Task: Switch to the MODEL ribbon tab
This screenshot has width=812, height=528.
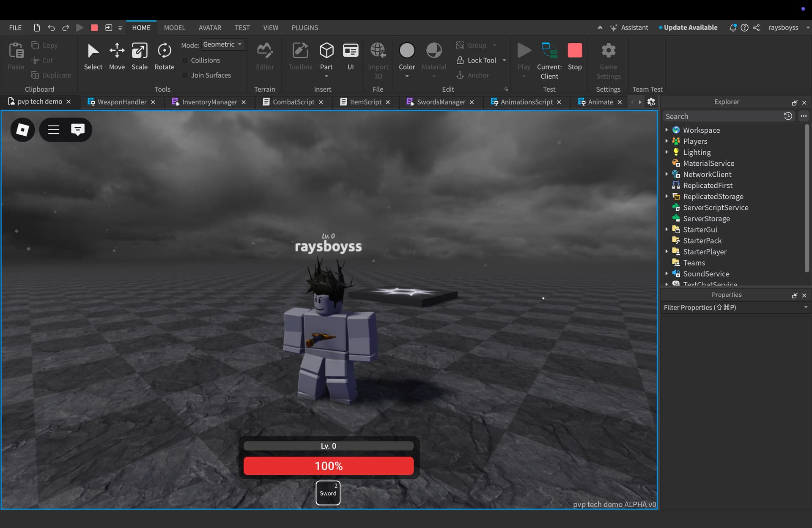Action: [174, 27]
